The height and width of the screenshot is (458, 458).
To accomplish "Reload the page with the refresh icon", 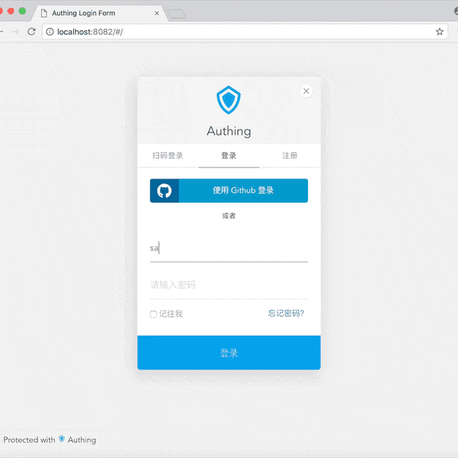I will (32, 32).
